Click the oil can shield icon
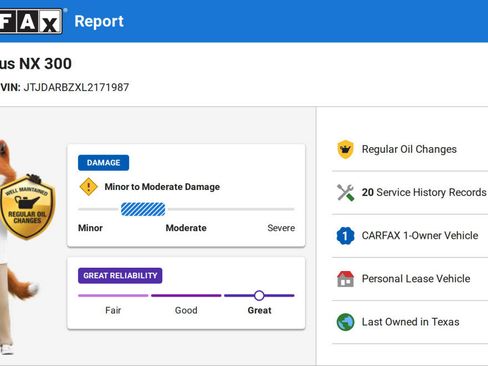Screen dimensions: 488x366 (x=345, y=149)
